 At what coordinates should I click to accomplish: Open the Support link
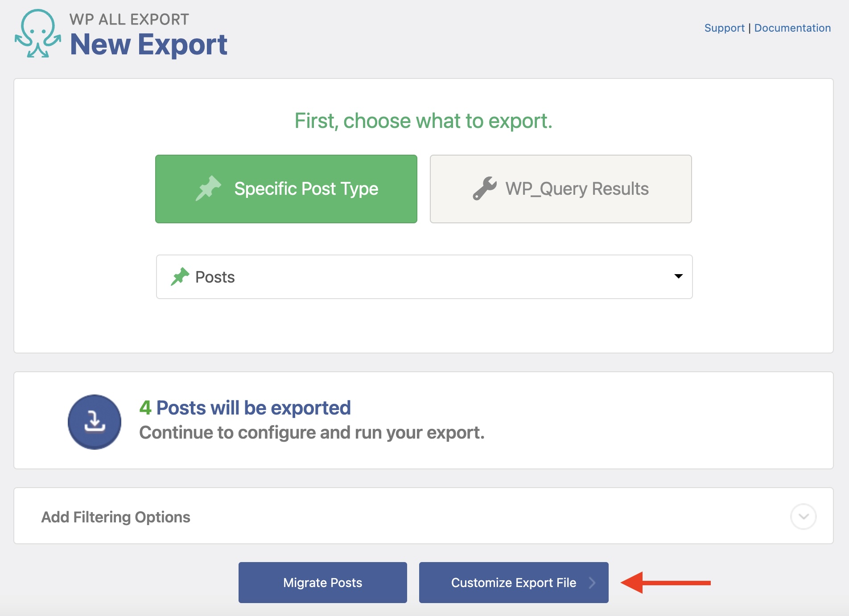click(724, 28)
